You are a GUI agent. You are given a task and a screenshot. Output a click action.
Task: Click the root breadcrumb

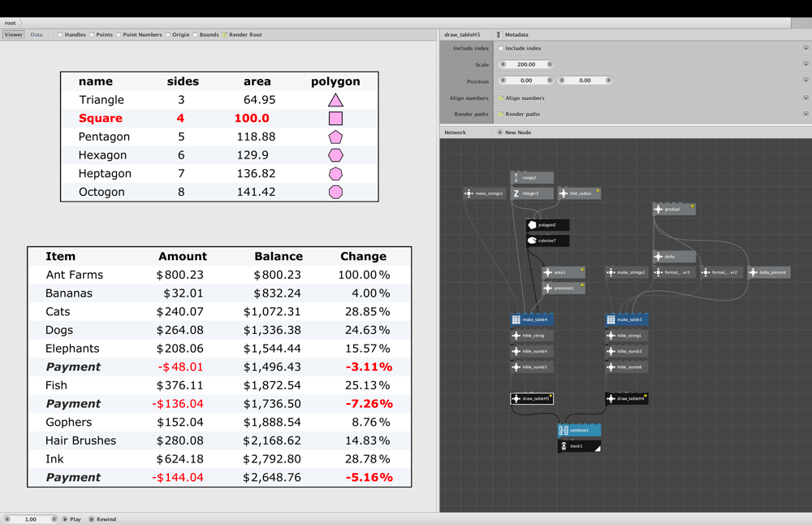click(11, 24)
